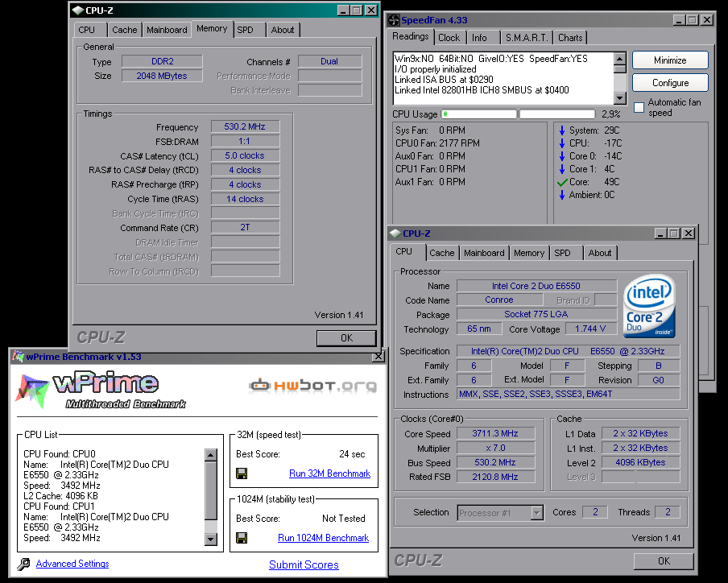
Task: Click the Core 1 temperature arrow icon
Action: 562,169
